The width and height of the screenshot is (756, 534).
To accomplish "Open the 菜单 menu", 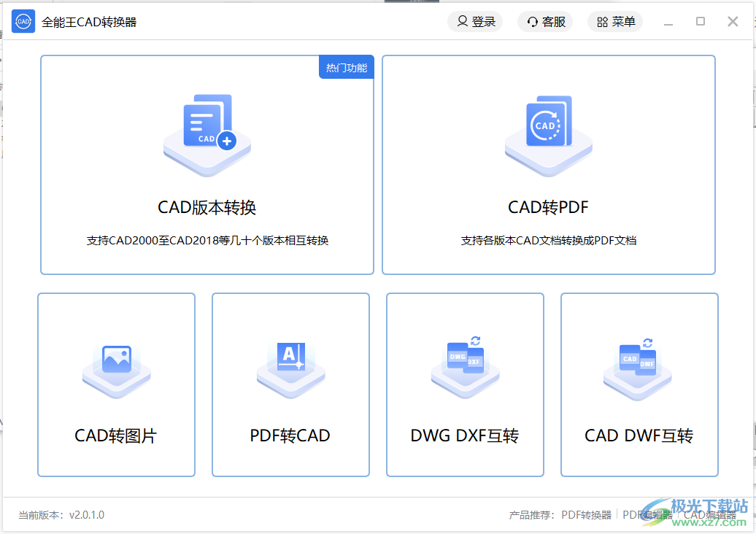I will pyautogui.click(x=615, y=22).
